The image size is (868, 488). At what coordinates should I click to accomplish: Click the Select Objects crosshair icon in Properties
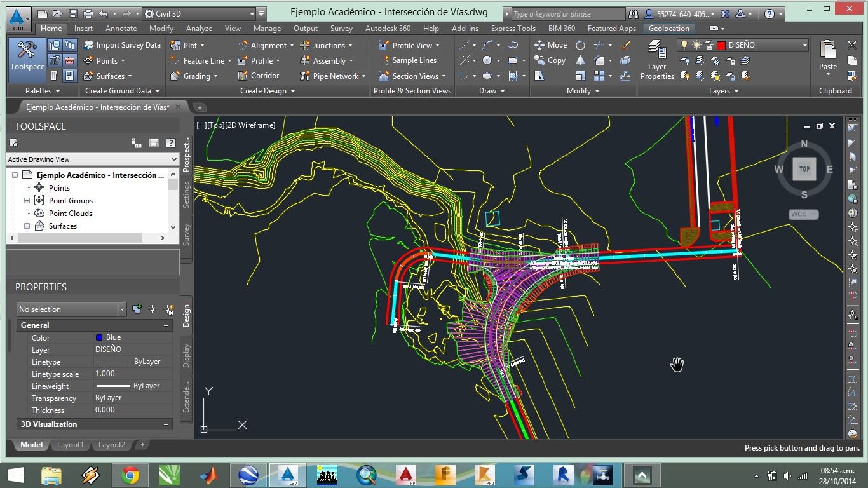point(152,309)
